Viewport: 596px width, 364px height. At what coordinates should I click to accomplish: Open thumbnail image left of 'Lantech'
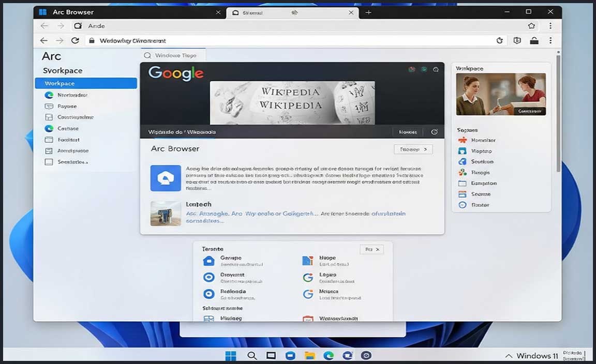coord(166,214)
